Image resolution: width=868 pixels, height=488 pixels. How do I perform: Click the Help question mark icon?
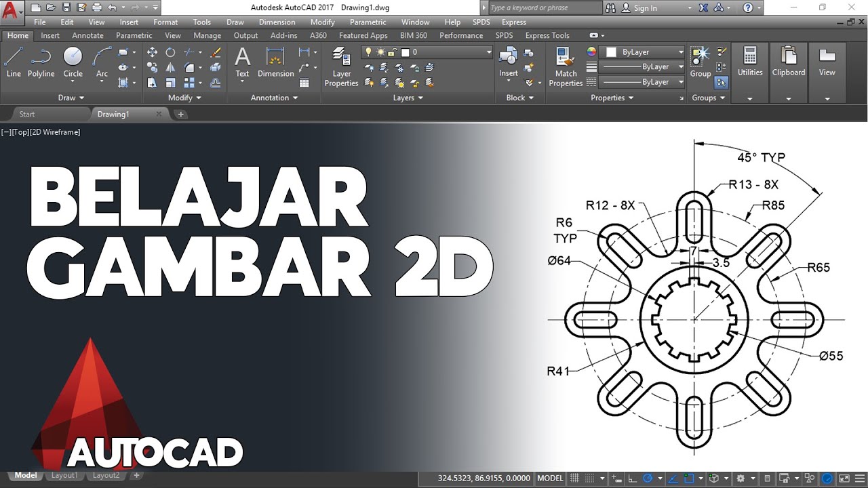click(x=747, y=7)
